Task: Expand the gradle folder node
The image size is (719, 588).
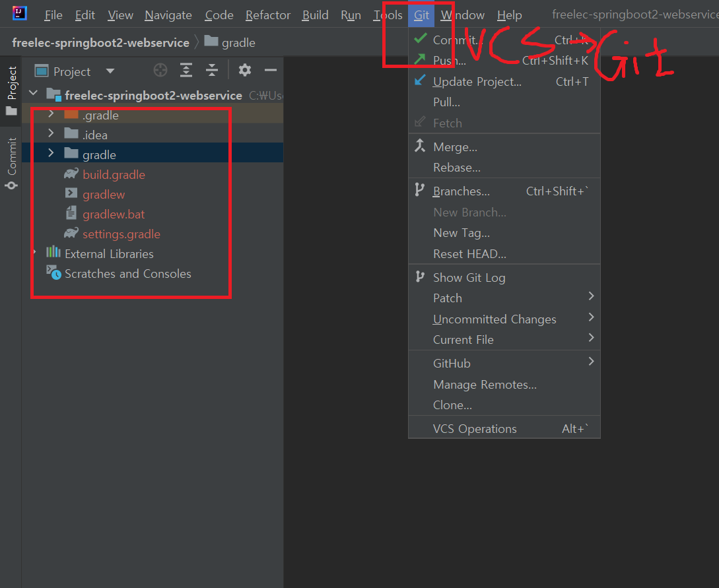Action: click(51, 153)
